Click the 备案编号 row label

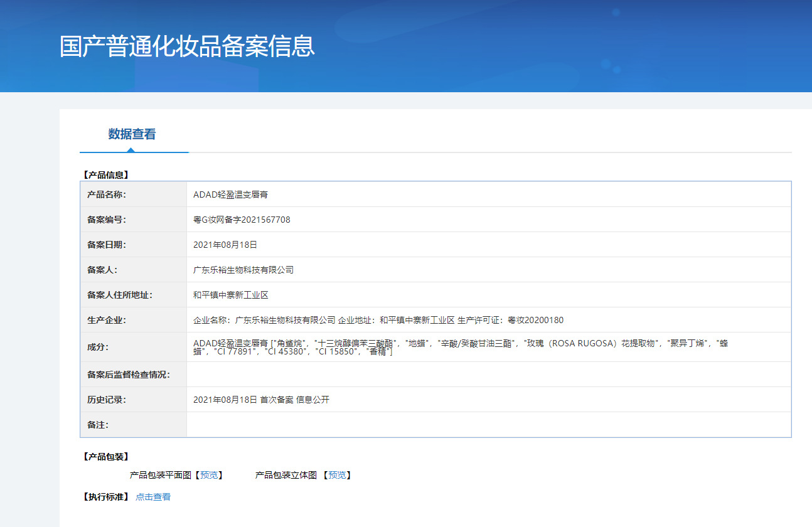(x=107, y=220)
